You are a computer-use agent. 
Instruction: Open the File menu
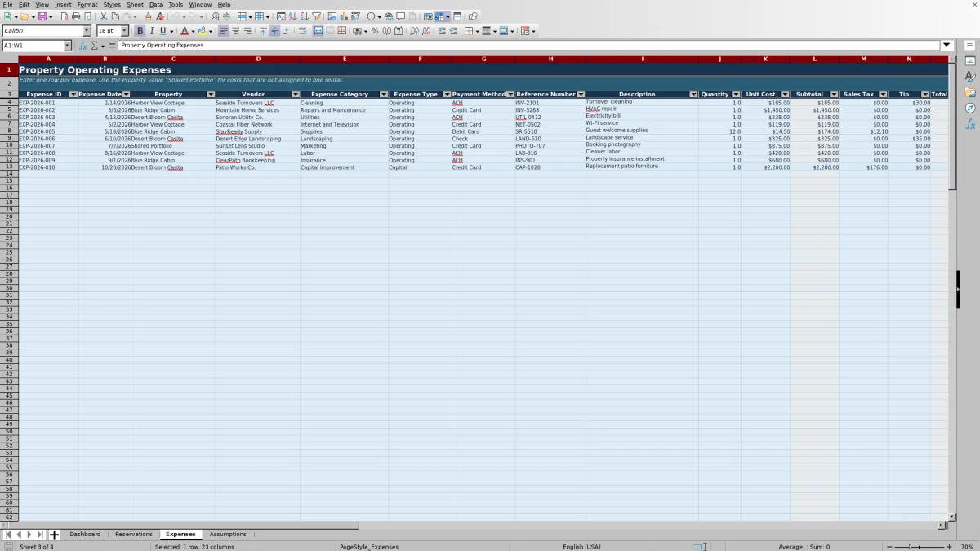click(7, 5)
